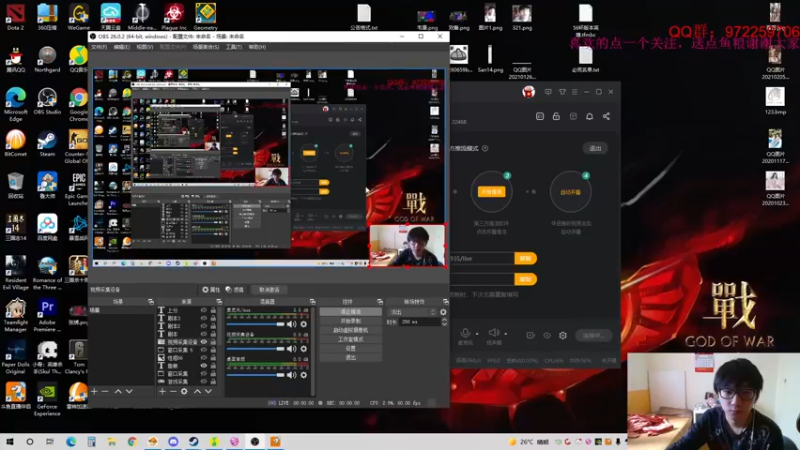Toggle visibility of 刷车3 source

(x=204, y=318)
